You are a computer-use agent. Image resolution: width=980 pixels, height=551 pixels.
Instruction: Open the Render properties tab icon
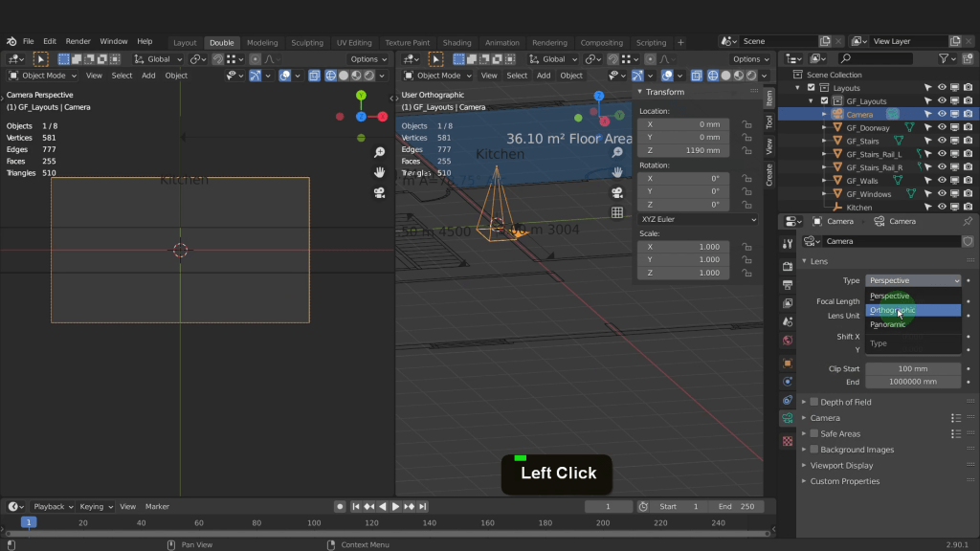click(788, 265)
